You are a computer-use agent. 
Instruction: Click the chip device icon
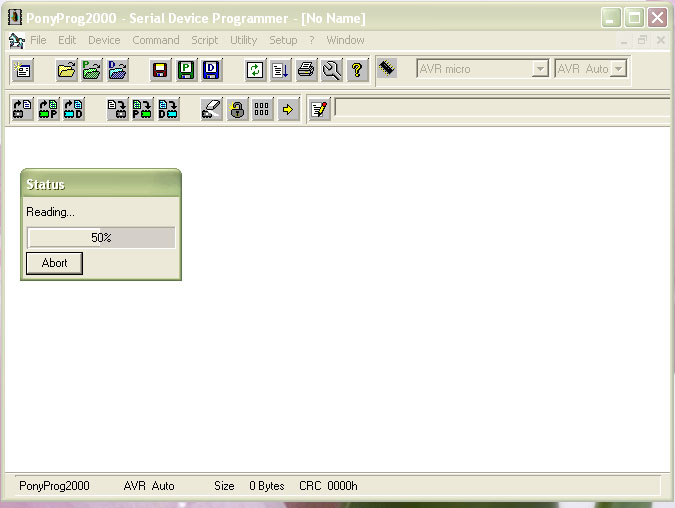[387, 68]
